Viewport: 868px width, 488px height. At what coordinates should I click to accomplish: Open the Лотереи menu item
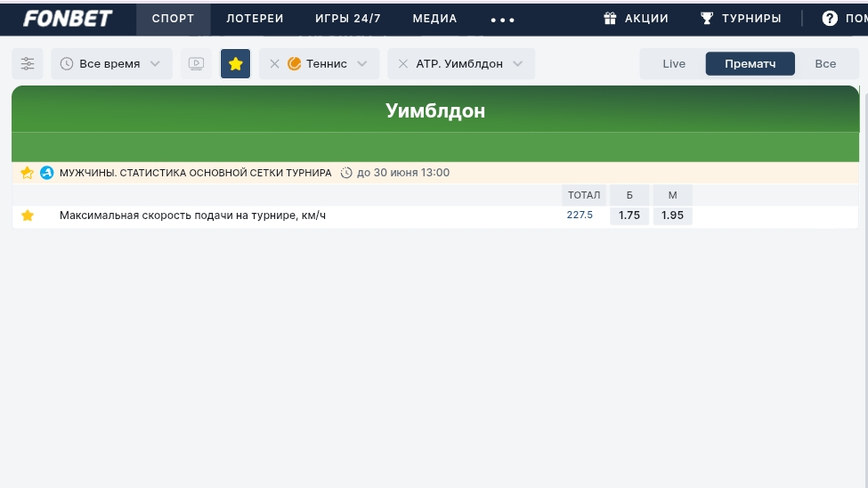point(255,19)
